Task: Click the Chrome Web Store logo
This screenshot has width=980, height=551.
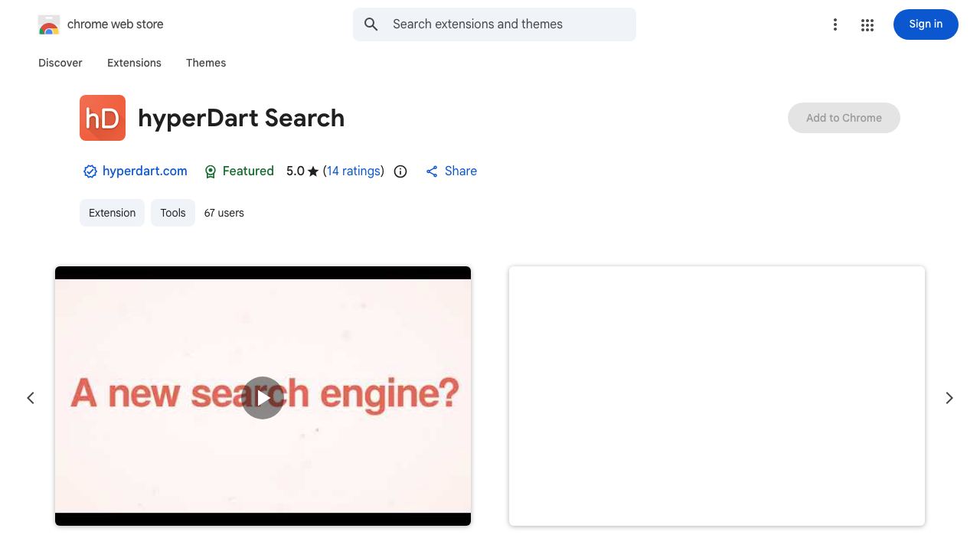Action: (49, 24)
